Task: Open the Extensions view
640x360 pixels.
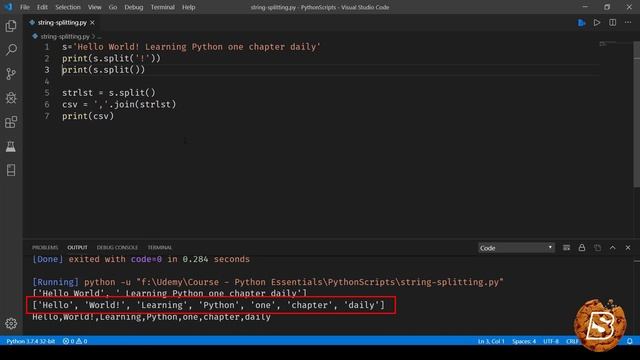Action: coord(11,122)
